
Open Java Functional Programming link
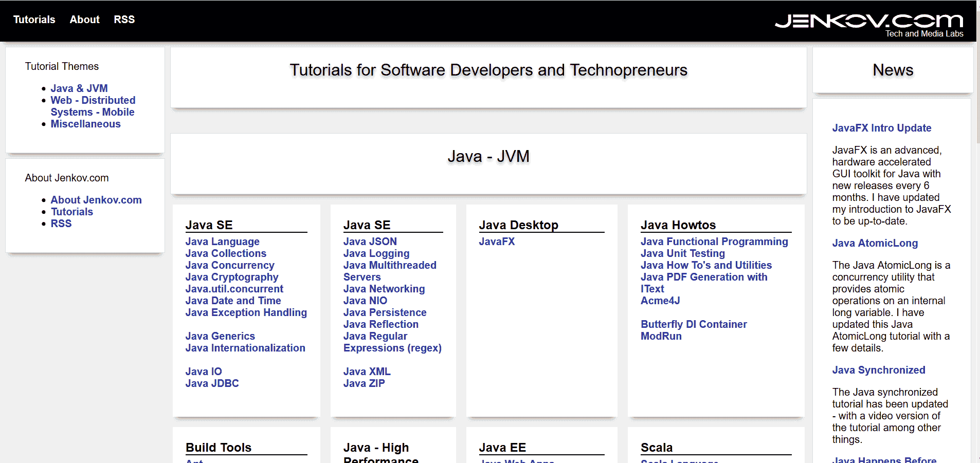(714, 242)
